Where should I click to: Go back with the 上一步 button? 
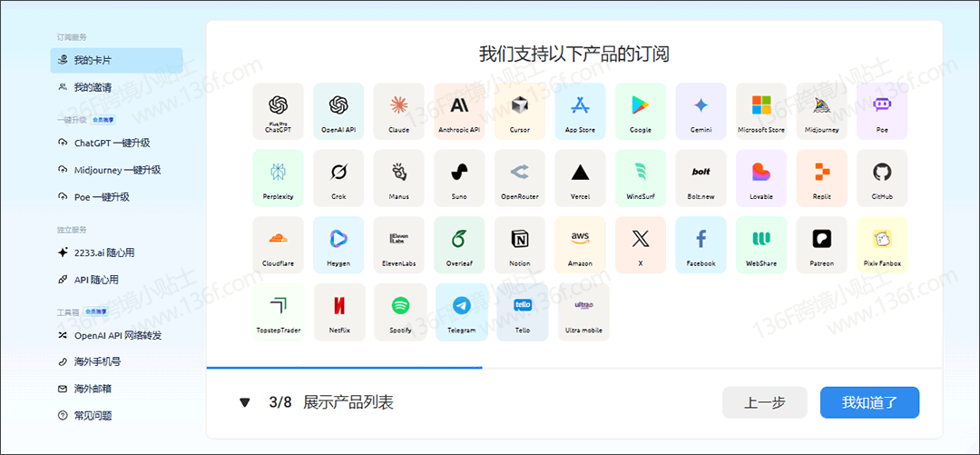coord(764,402)
